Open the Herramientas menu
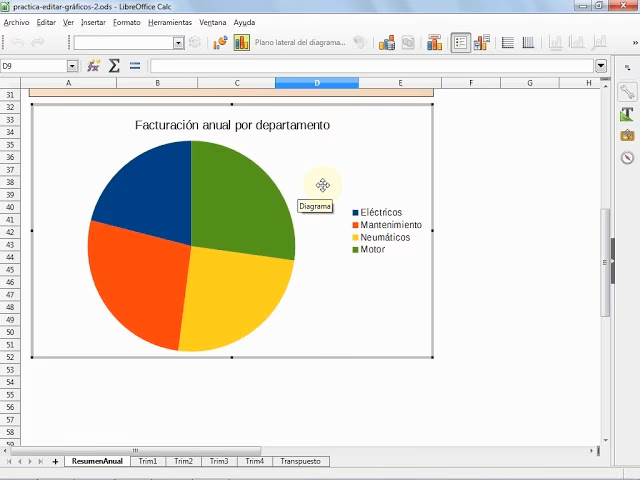The image size is (640, 480). pyautogui.click(x=170, y=22)
